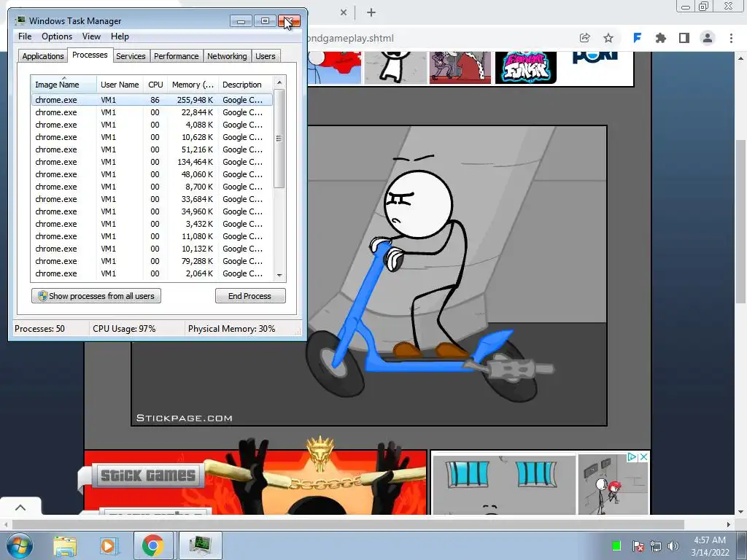This screenshot has height=560, width=747.
Task: Close the ad with the X icon
Action: tap(643, 457)
